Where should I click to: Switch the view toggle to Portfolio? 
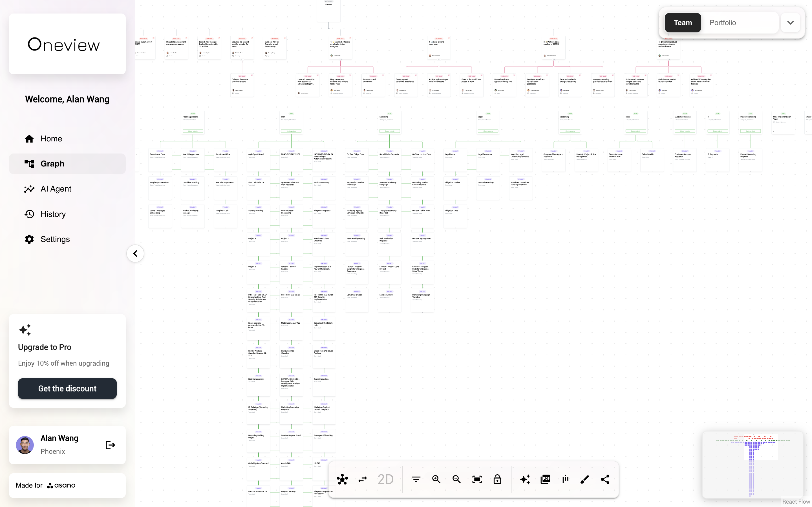pos(723,23)
